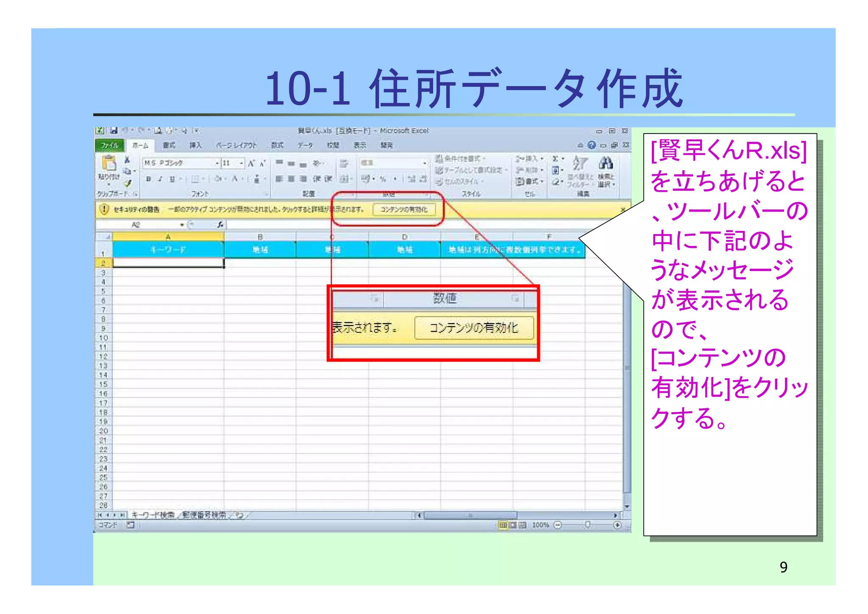
Task: Click the Decrease Indent icon
Action: pyautogui.click(x=317, y=179)
